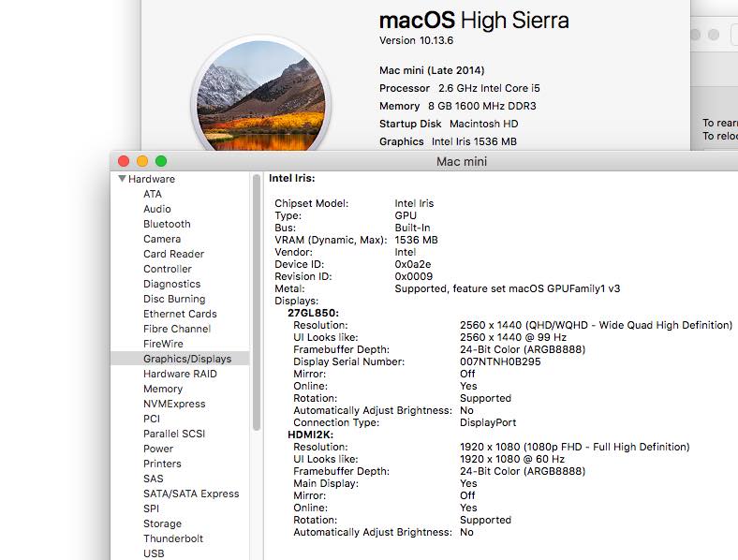Select Controller in the sidebar
The image size is (738, 560).
168,269
